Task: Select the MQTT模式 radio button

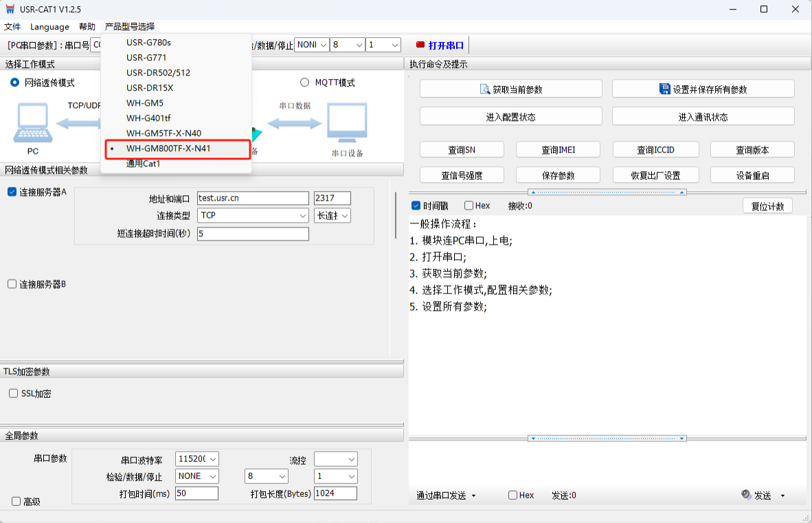Action: coord(304,82)
